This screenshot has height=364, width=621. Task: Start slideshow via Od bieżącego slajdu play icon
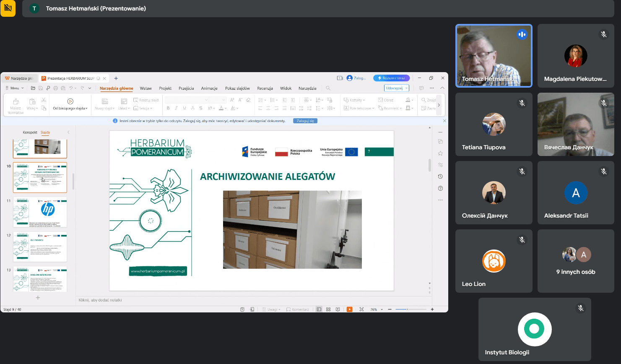[70, 101]
